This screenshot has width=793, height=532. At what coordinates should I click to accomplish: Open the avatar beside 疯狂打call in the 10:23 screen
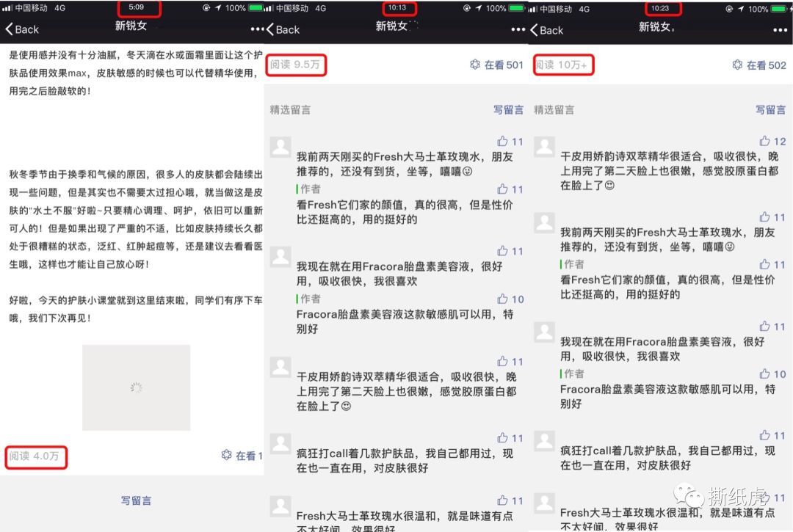pos(544,441)
